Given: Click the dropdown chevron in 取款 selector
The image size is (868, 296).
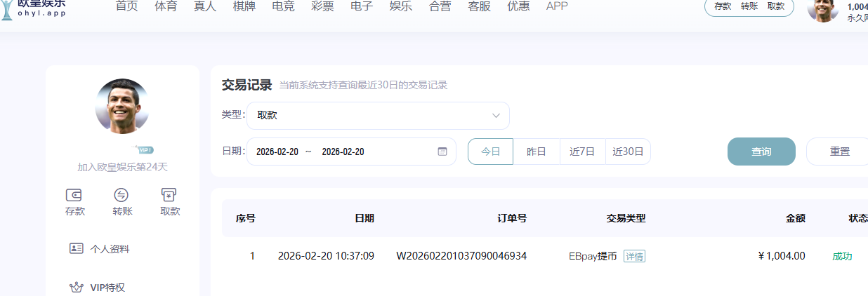Looking at the screenshot, I should click(x=496, y=116).
